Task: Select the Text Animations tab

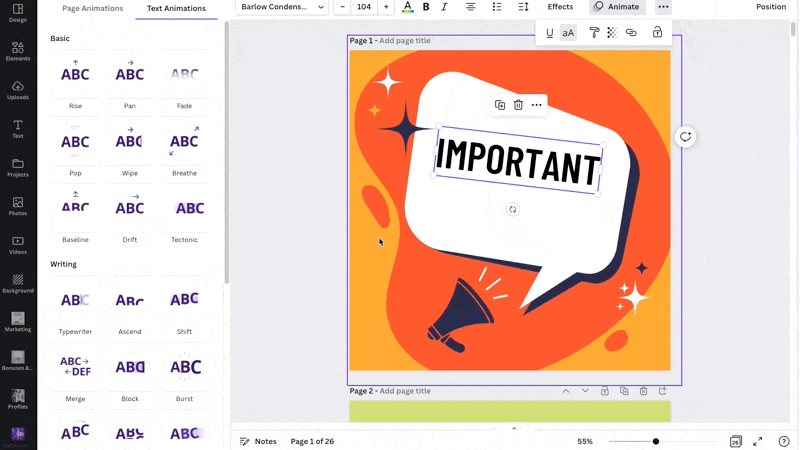Action: point(176,8)
